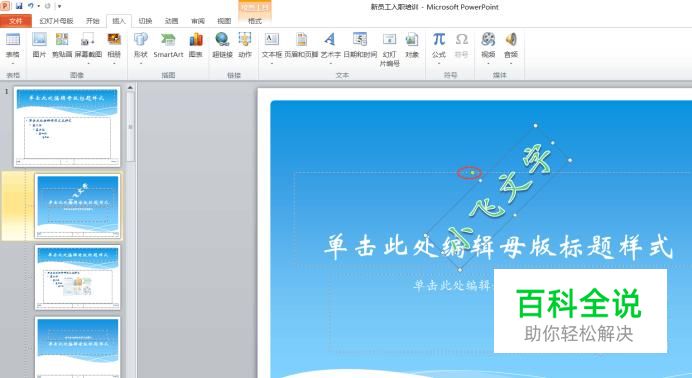This screenshot has height=378, width=692.
Task: Switch to the 切换 (Transitions) tab
Action: pos(145,21)
